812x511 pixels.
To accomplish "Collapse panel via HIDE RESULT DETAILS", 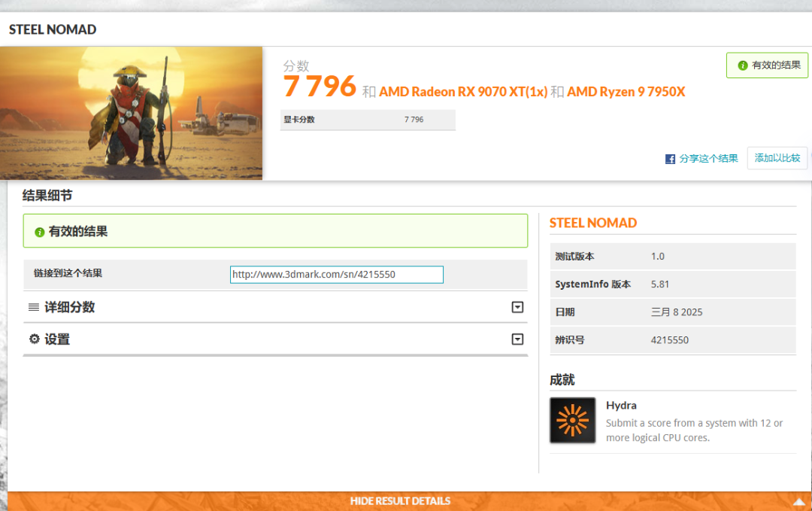I will click(400, 501).
